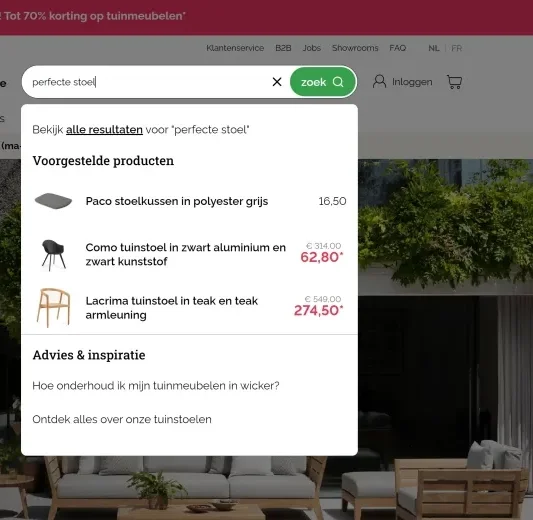Click the Inloggen user profile icon
This screenshot has height=520, width=533.
click(x=379, y=82)
